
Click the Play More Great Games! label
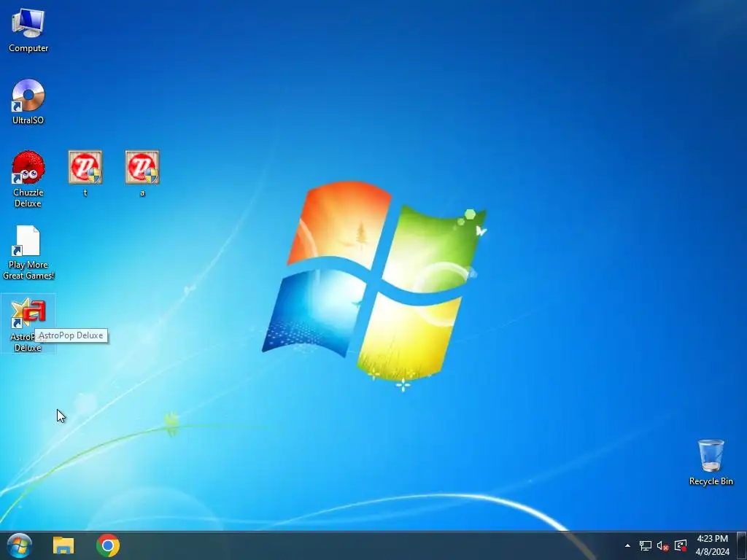click(x=28, y=270)
